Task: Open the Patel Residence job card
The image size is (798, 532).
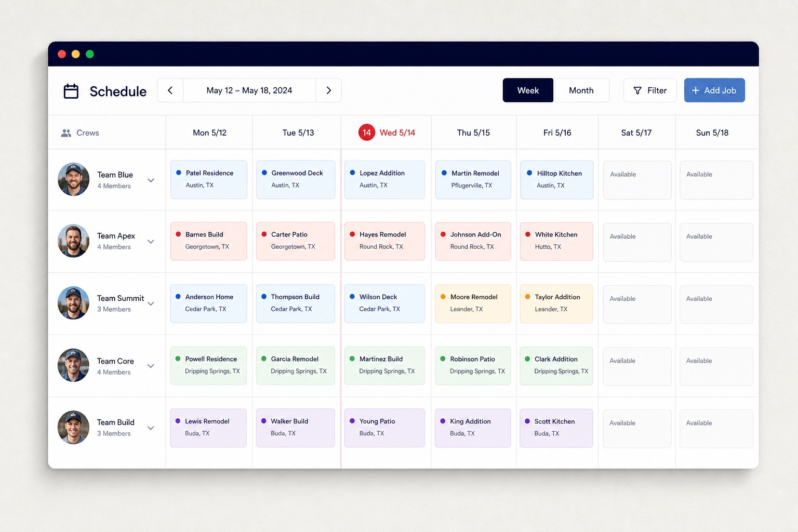Action: click(209, 179)
